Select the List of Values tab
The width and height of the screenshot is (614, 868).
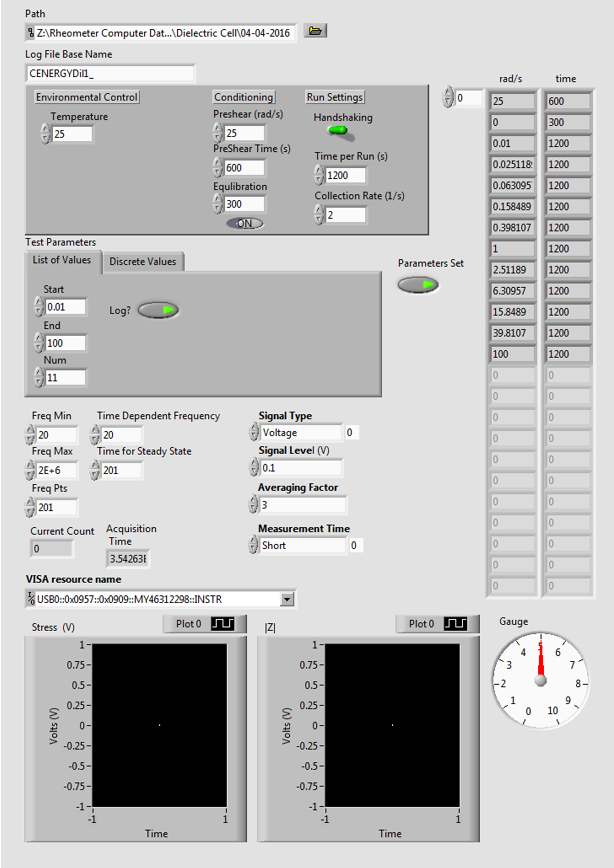tap(62, 260)
